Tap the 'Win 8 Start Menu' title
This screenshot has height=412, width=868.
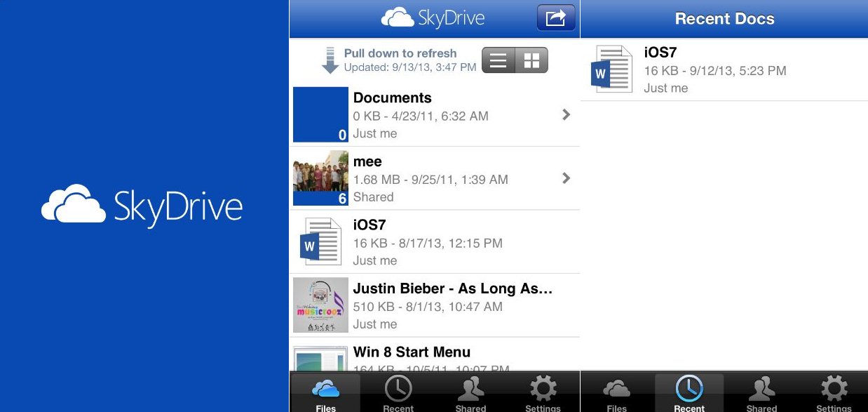tap(412, 352)
